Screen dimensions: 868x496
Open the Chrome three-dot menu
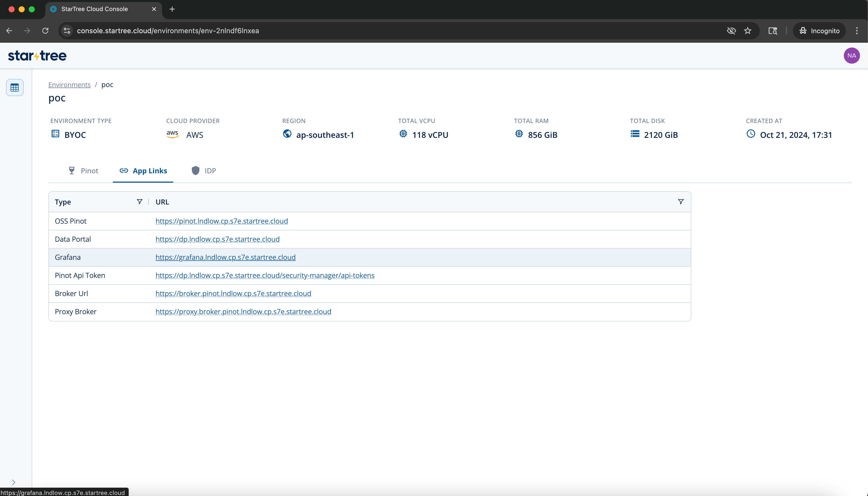click(857, 31)
